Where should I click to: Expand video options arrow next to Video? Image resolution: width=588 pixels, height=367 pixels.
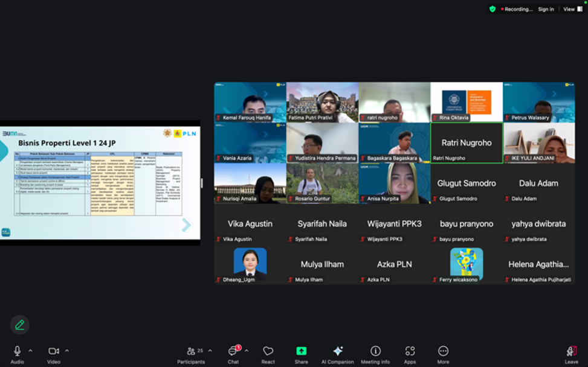[66, 351]
